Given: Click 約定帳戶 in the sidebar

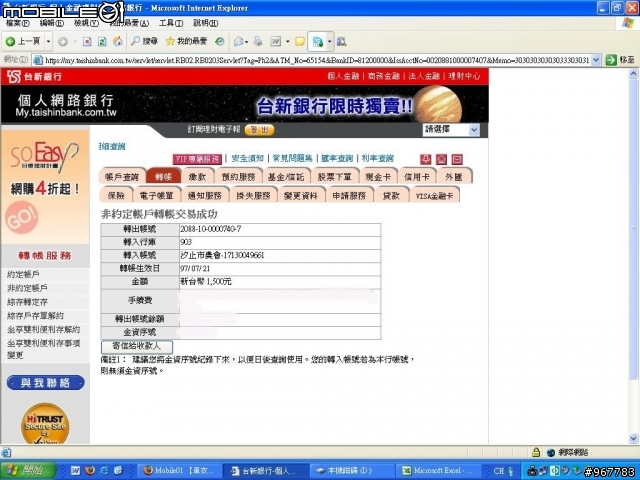Looking at the screenshot, I should coord(23,274).
